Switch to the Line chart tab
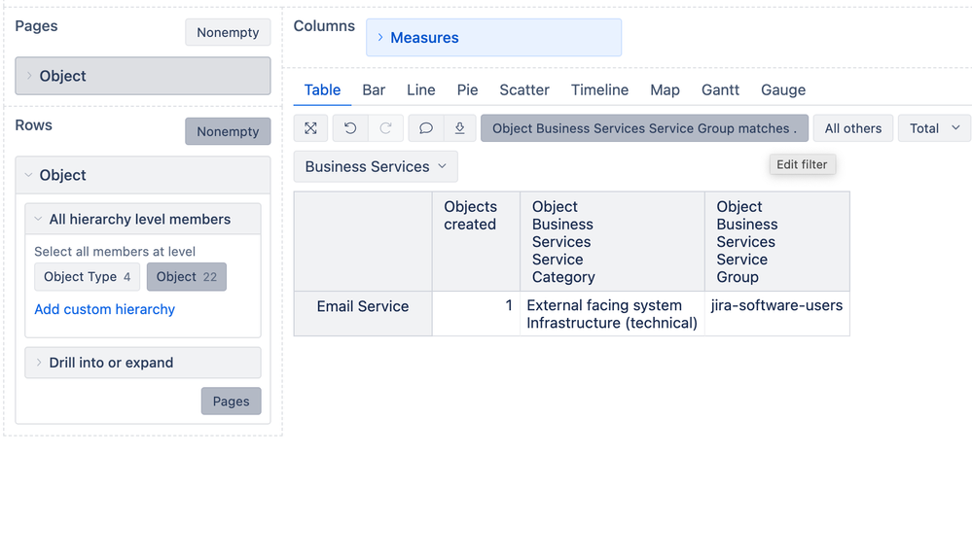972x560 pixels. 421,89
